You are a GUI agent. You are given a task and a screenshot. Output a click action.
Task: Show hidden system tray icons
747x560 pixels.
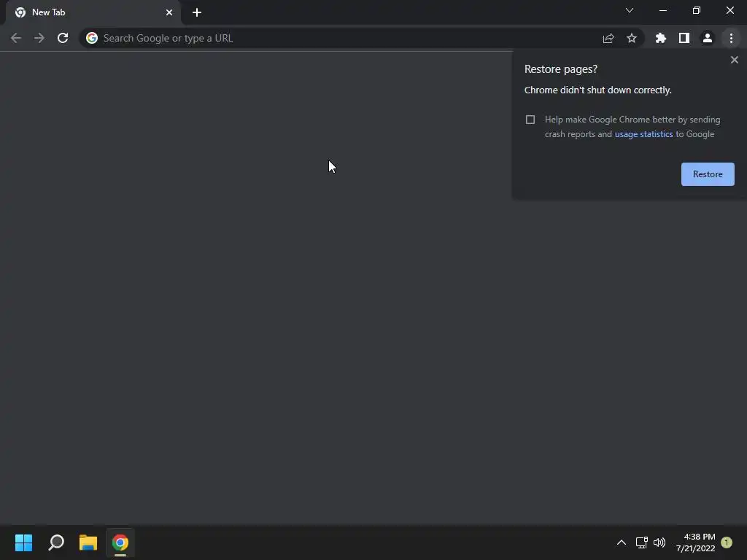tap(622, 542)
